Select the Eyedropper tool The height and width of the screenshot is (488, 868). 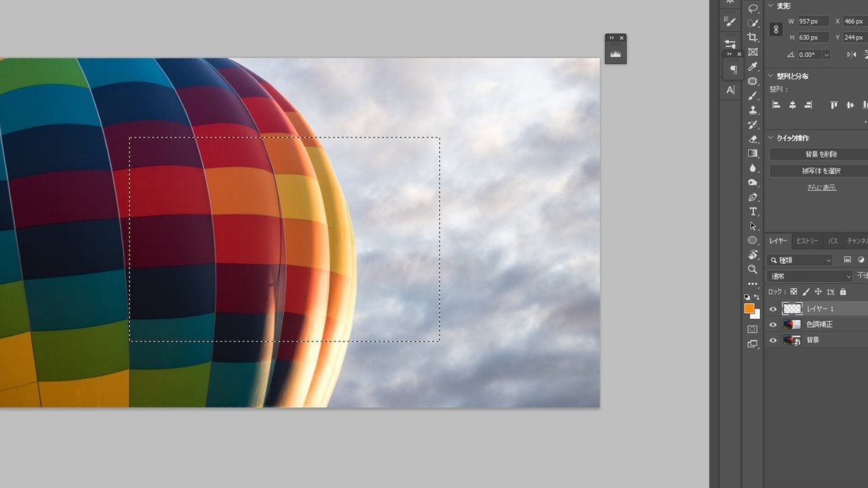753,67
